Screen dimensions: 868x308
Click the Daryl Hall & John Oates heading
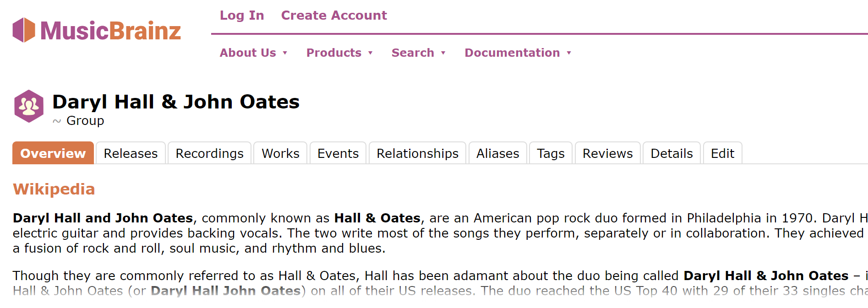point(176,102)
